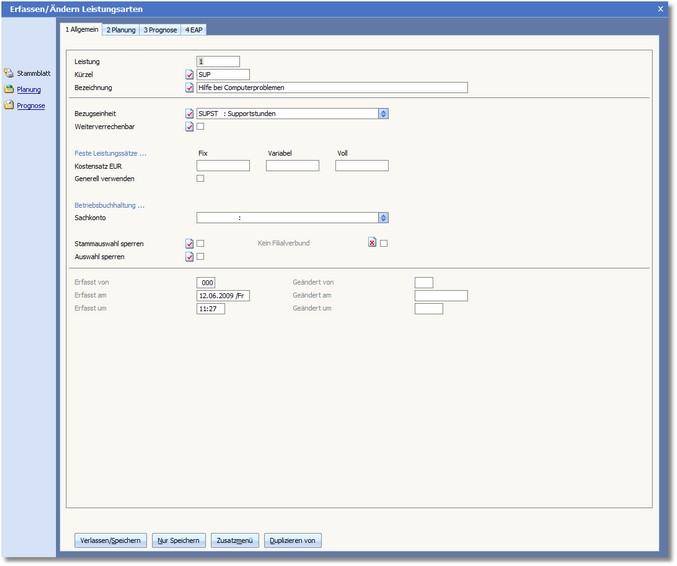Click the checkmark icon beside Bezugseinheit field

point(190,114)
